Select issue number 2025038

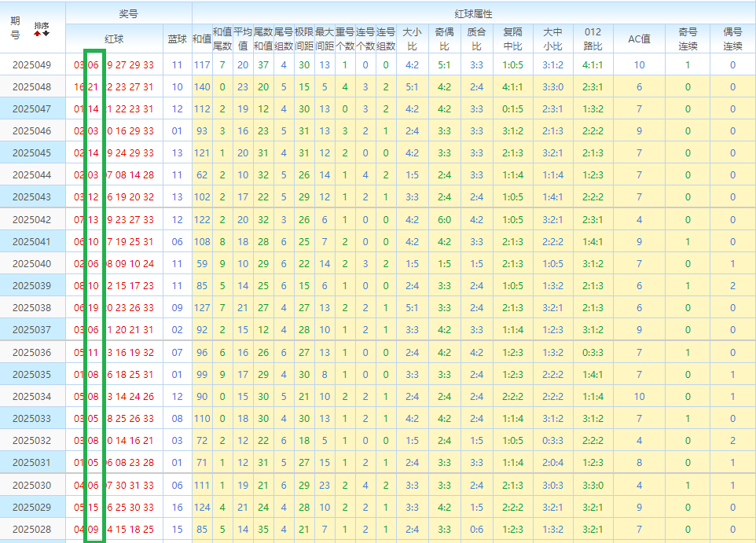click(31, 308)
